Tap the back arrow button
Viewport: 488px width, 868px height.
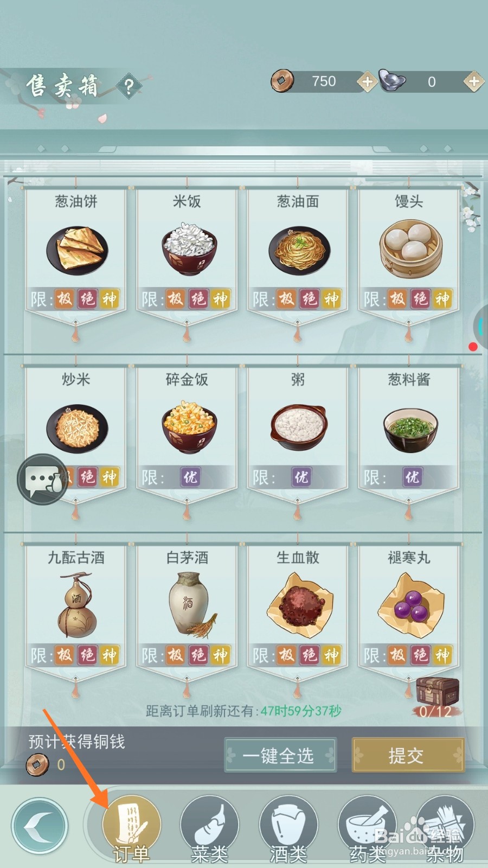(40, 826)
